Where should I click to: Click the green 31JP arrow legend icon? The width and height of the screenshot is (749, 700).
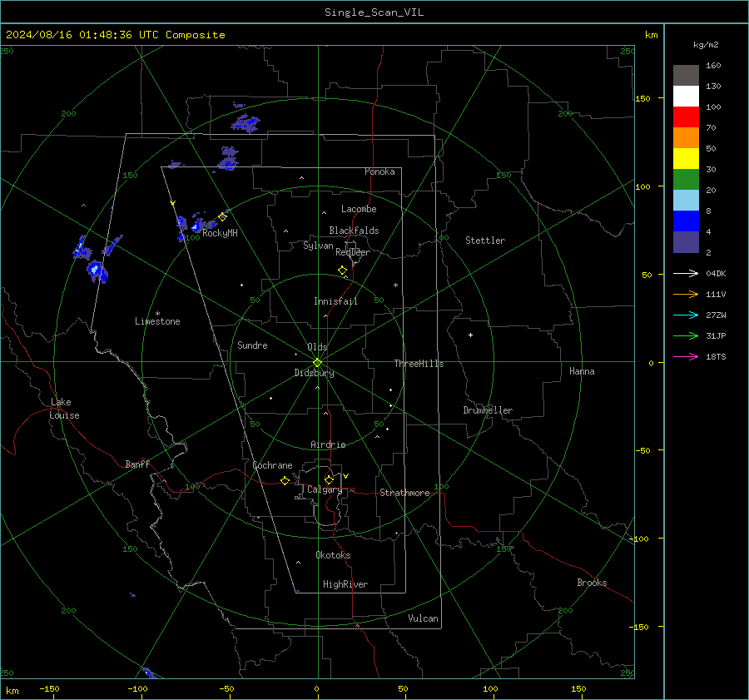[686, 336]
